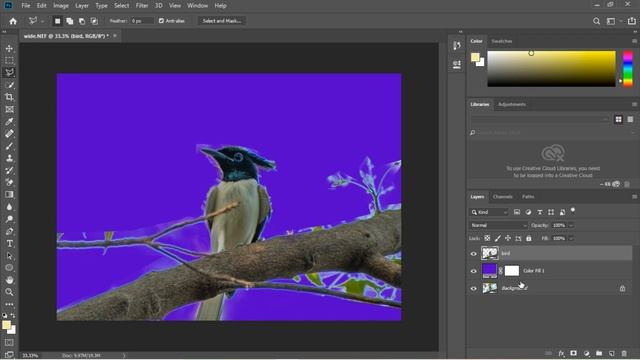This screenshot has height=360, width=640.
Task: Hide the Color Fill 1 layer
Action: click(x=473, y=271)
